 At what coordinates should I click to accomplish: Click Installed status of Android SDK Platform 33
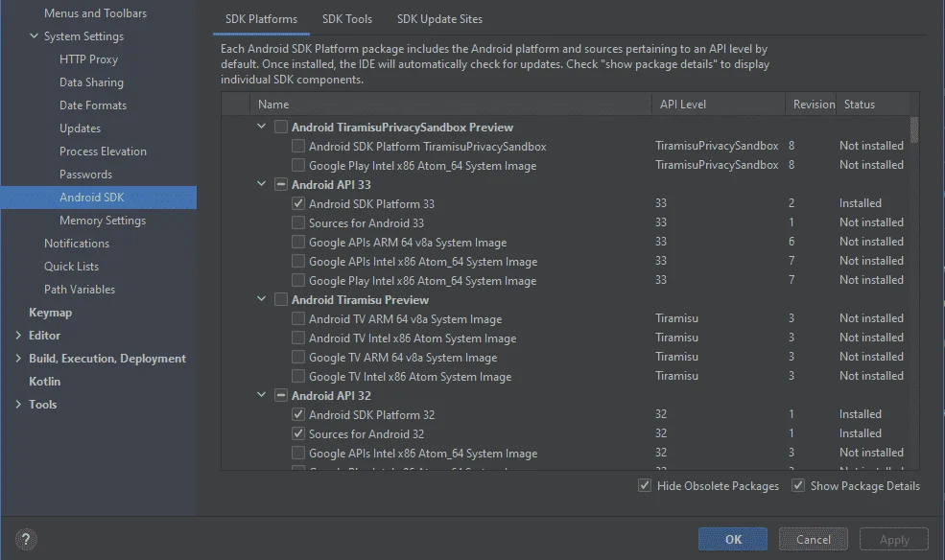[860, 203]
